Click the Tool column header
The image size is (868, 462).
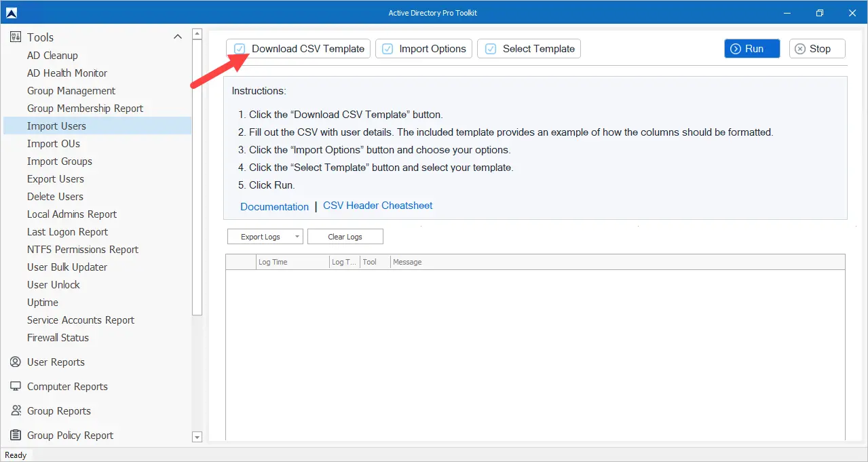point(375,262)
